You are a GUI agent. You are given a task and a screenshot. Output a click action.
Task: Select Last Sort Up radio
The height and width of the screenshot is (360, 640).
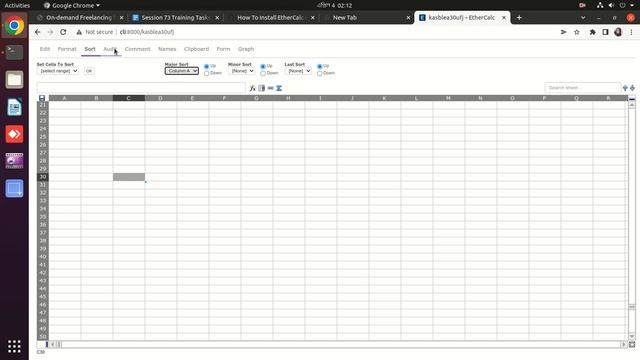(x=320, y=66)
